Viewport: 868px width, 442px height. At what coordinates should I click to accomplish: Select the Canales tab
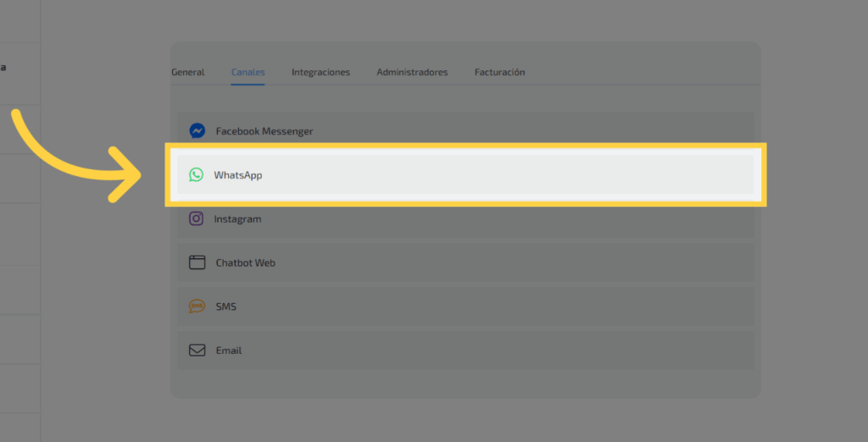click(x=248, y=73)
